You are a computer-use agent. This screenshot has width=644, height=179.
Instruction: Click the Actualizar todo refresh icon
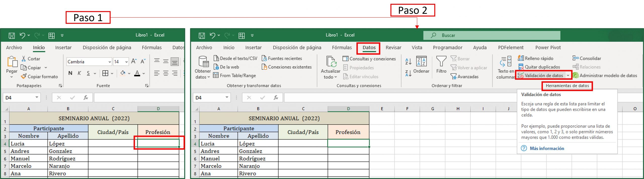click(331, 62)
